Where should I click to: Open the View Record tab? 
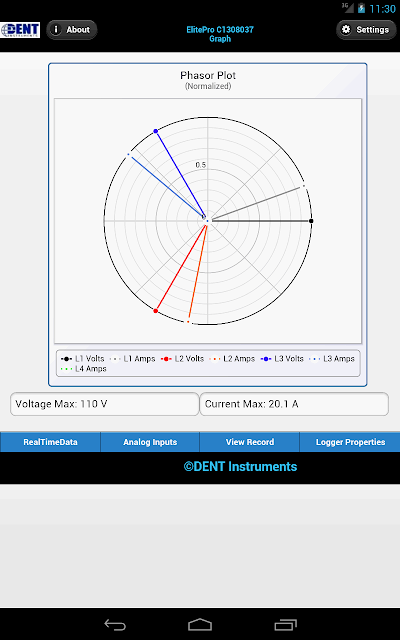(x=250, y=442)
